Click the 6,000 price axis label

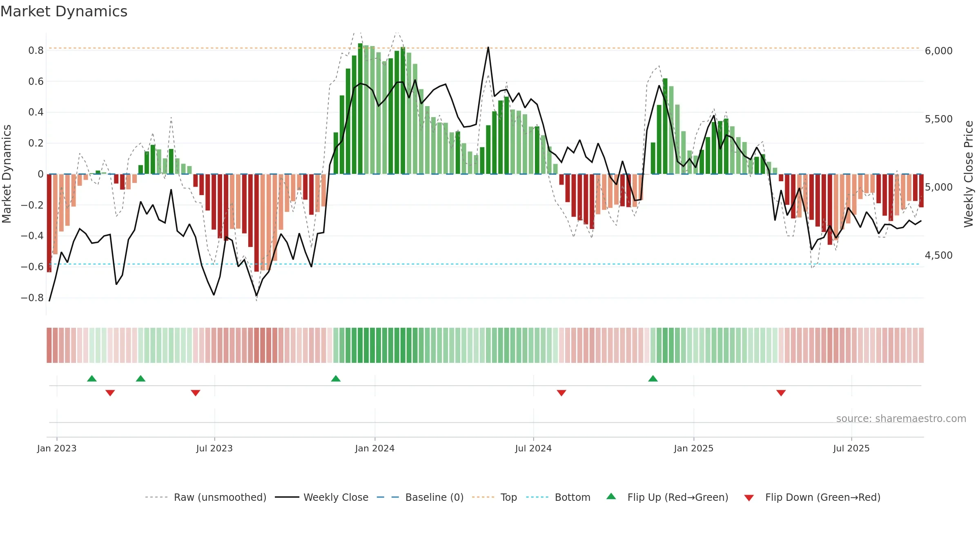(938, 51)
